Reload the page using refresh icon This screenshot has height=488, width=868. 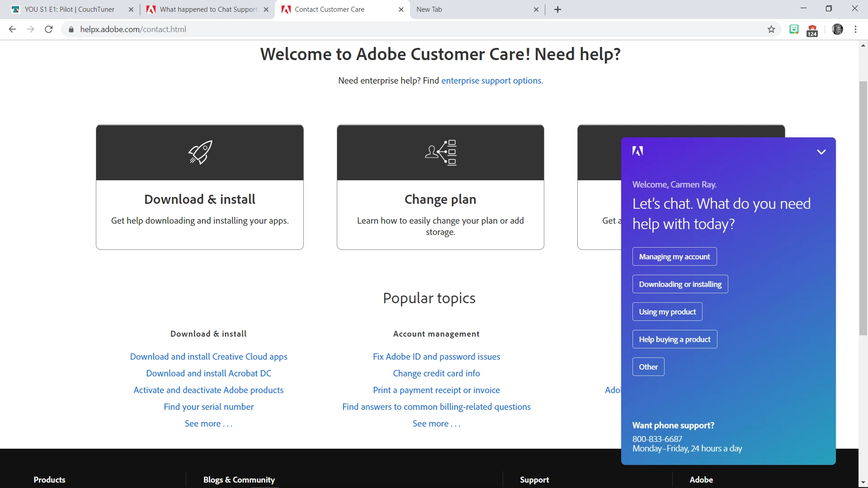(49, 29)
